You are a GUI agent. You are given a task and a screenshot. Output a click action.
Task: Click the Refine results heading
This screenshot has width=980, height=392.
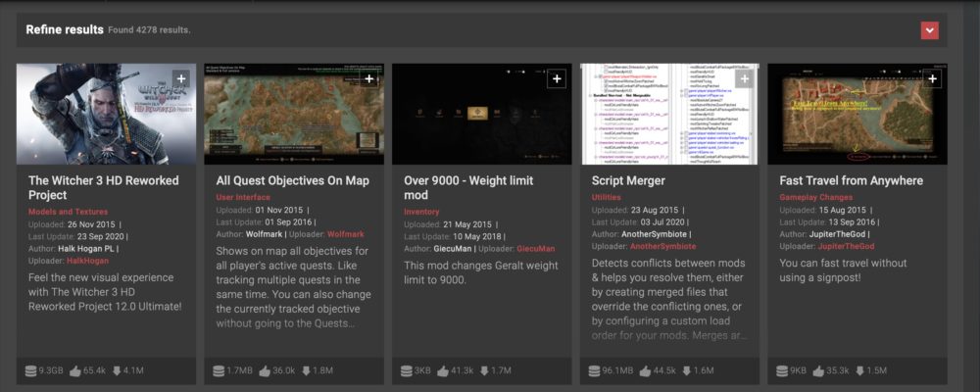(x=65, y=29)
